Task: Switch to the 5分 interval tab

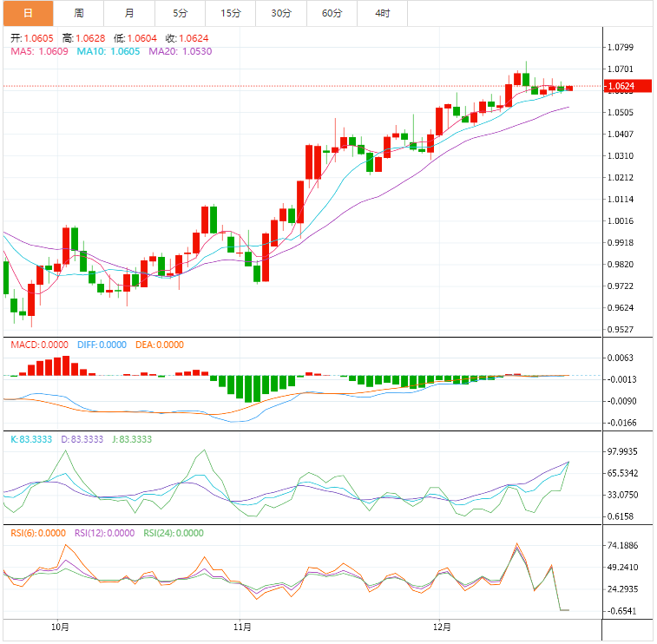Action: [x=180, y=13]
